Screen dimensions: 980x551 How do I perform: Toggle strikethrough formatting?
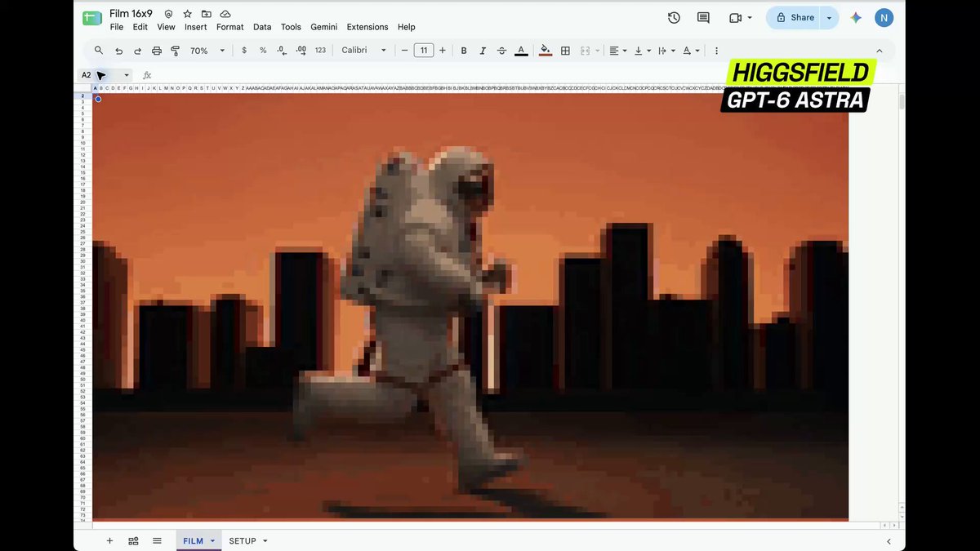[501, 51]
